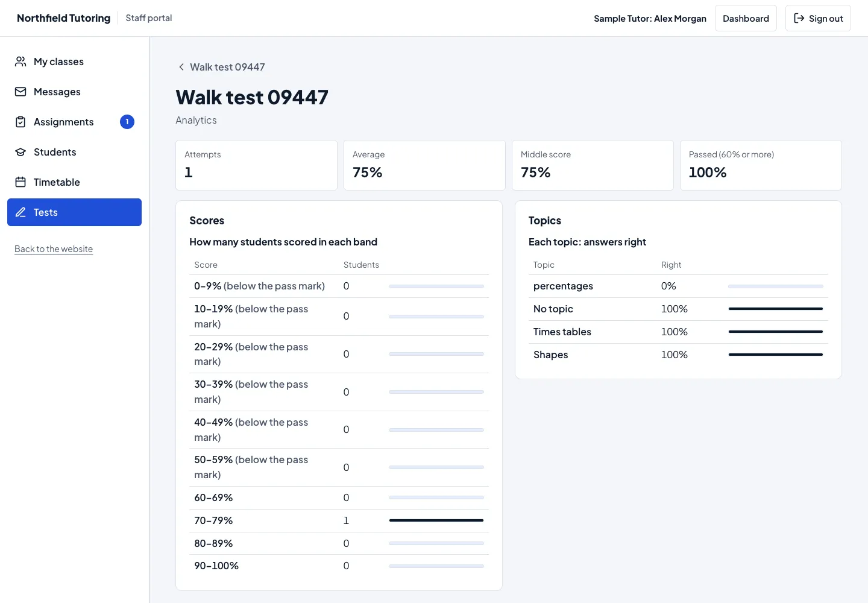Click the Shapes topic progress bar

[776, 355]
